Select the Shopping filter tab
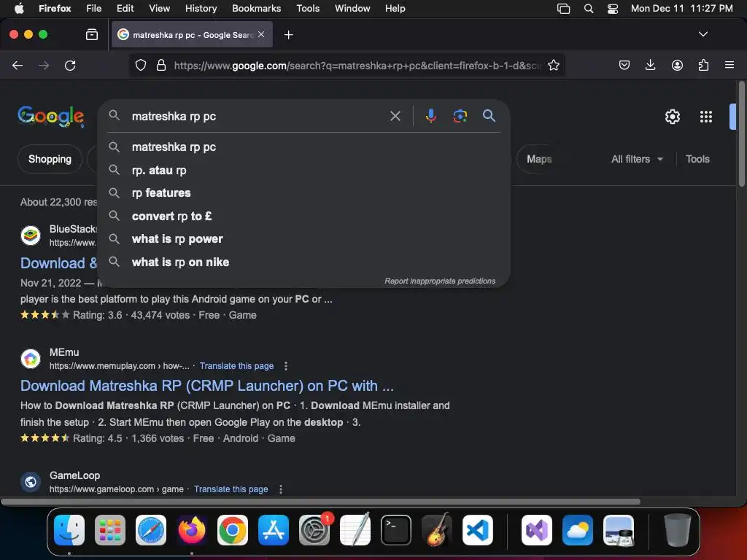The image size is (747, 560). point(50,159)
